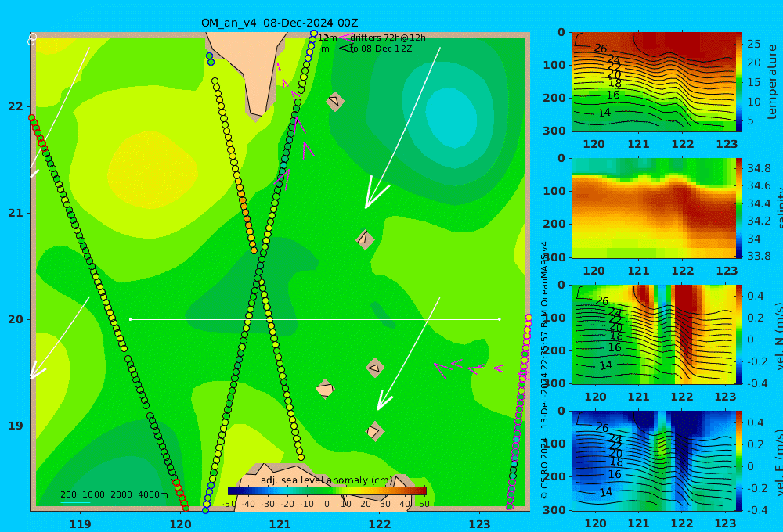The image size is (783, 532).
Task: Select the diamond marker near 19.3N 121.5E
Action: (325, 389)
